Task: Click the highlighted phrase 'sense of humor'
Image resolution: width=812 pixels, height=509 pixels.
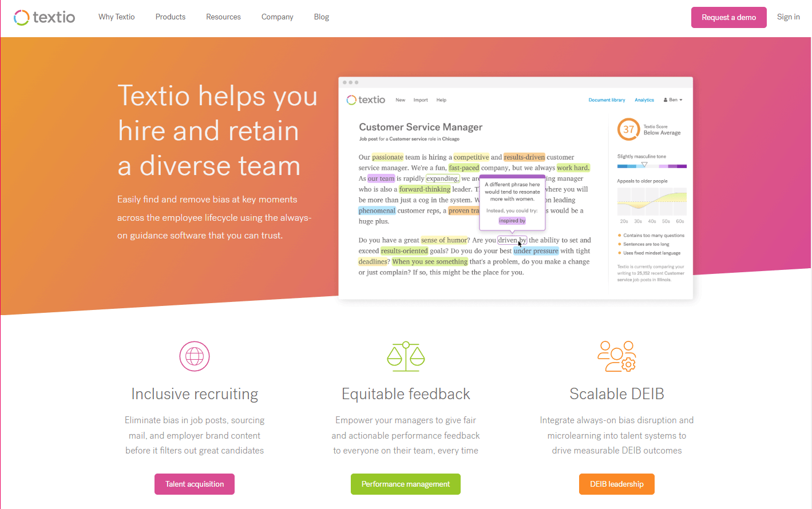Action: 444,240
